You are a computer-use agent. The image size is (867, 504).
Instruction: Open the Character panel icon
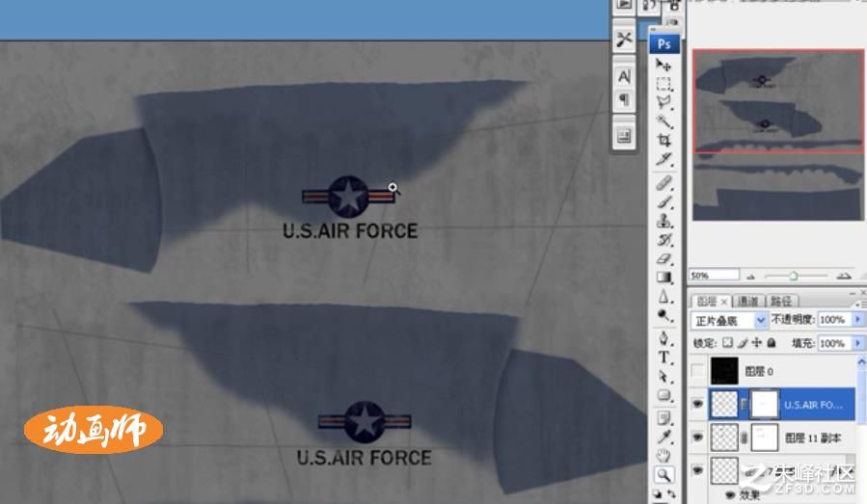point(624,76)
